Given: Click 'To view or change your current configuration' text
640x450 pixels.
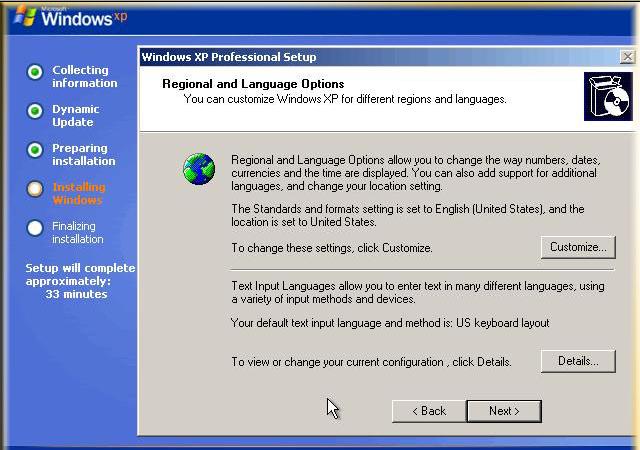Looking at the screenshot, I should tap(371, 362).
